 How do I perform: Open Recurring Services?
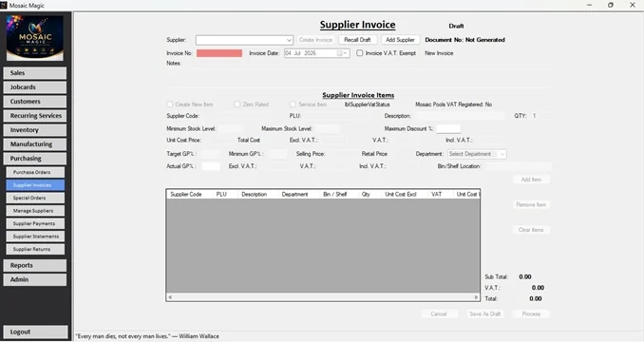coord(35,116)
